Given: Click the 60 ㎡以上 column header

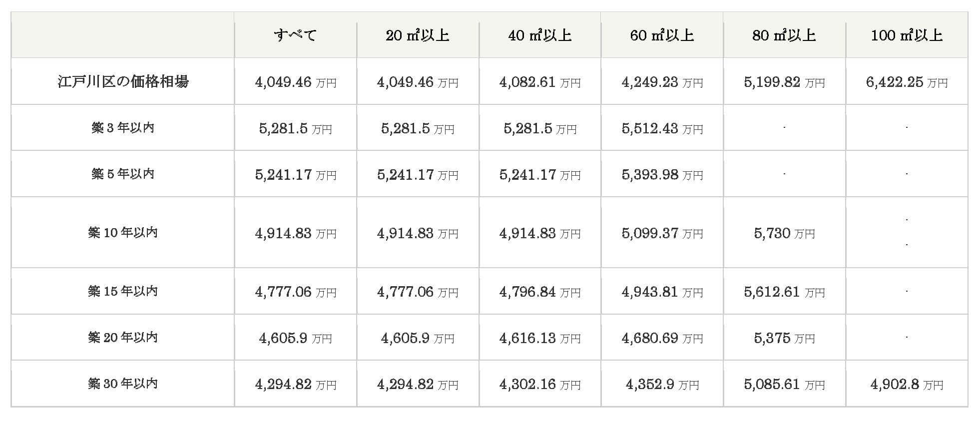Looking at the screenshot, I should 662,35.
